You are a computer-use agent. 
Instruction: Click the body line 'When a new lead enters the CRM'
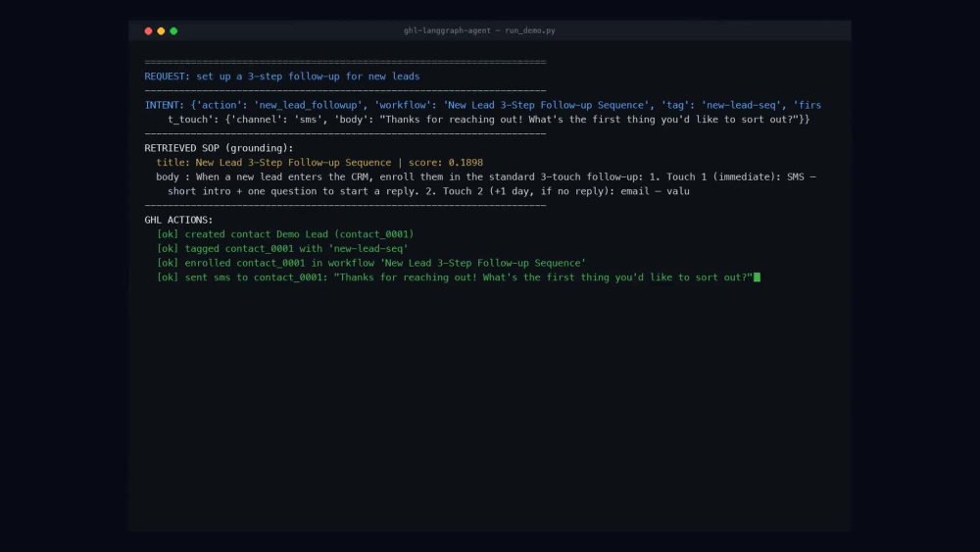pos(486,176)
